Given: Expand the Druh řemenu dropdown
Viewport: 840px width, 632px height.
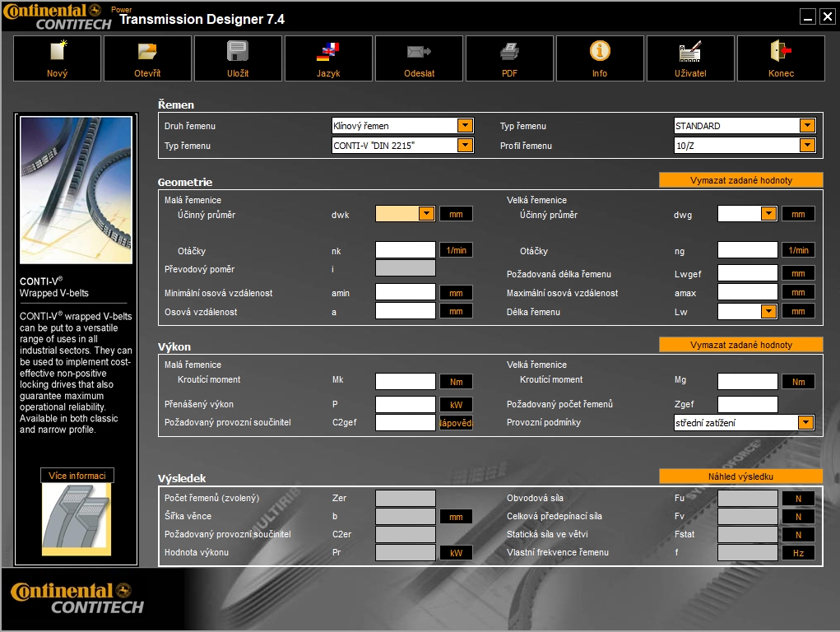Looking at the screenshot, I should tap(465, 126).
